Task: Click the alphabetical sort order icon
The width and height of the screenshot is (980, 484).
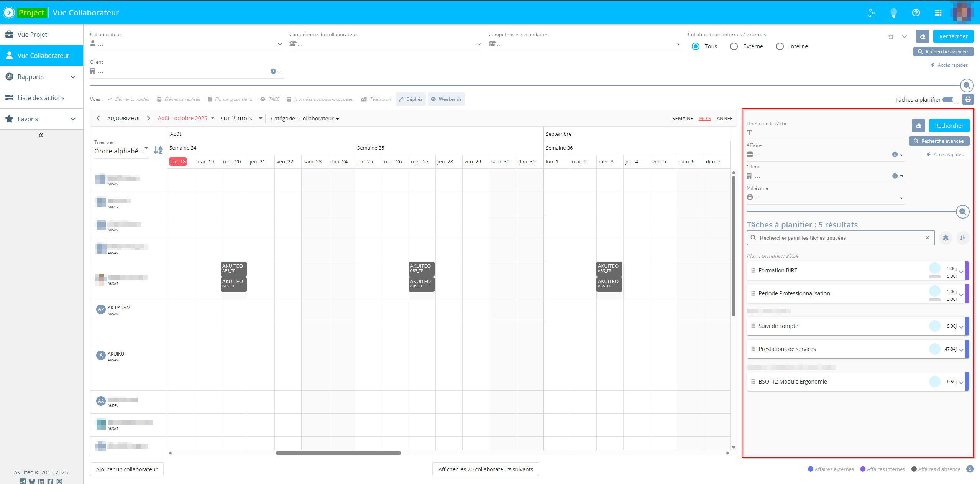Action: click(x=158, y=150)
